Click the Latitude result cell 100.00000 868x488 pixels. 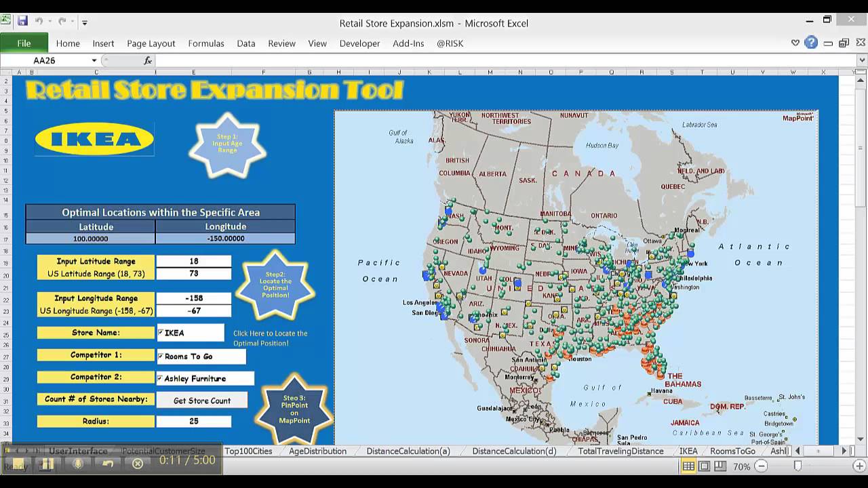click(91, 239)
